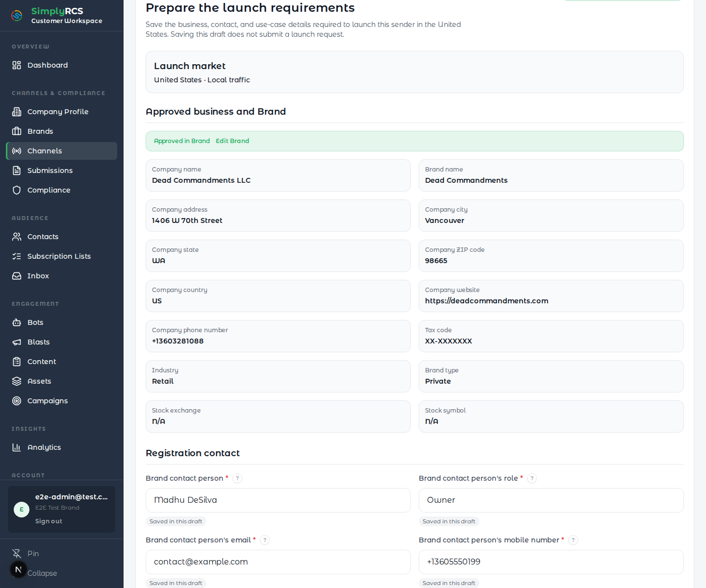Open the Campaigns menu entry
The height and width of the screenshot is (588, 706).
pos(62,401)
